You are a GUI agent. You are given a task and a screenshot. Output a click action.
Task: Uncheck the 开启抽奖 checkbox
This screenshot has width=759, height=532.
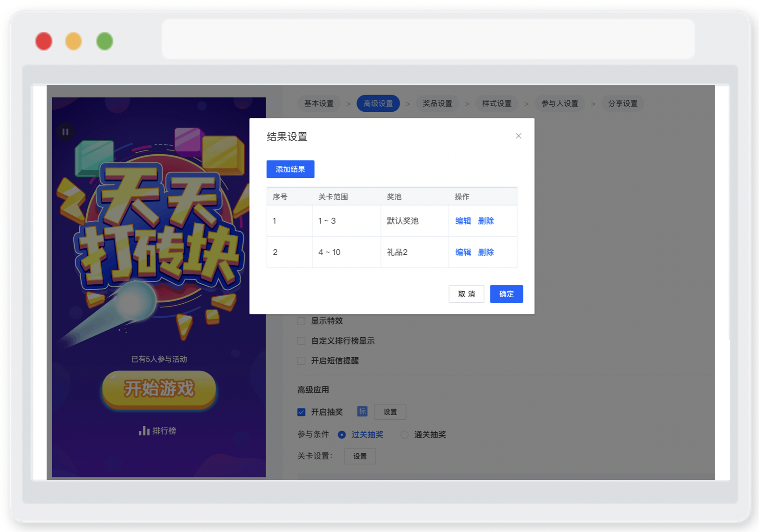[302, 412]
